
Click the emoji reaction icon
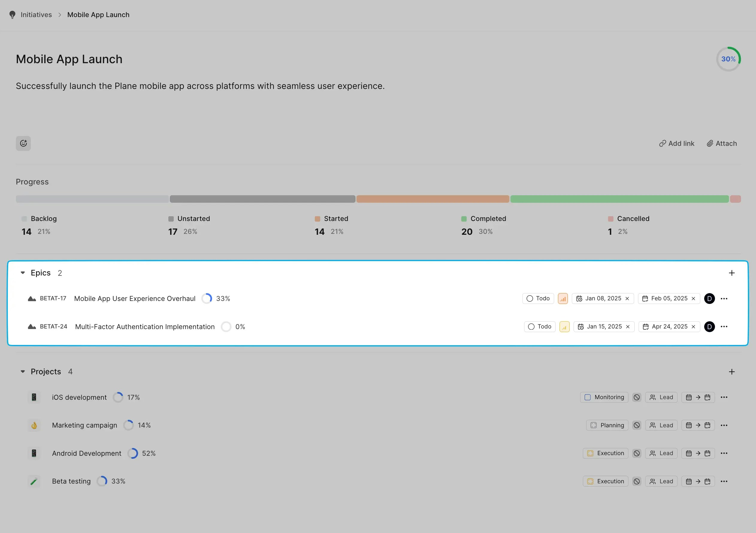pos(23,143)
